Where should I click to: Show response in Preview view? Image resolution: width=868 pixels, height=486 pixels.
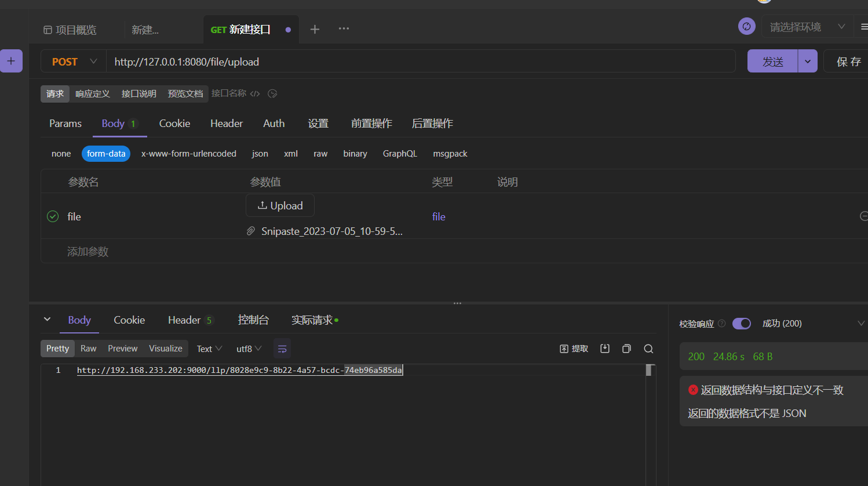pos(123,349)
